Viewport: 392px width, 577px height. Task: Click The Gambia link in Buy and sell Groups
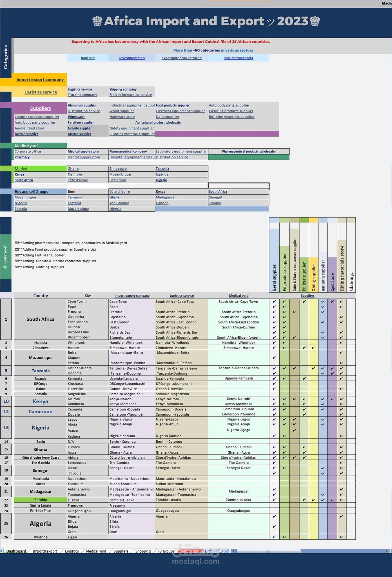pos(119,203)
